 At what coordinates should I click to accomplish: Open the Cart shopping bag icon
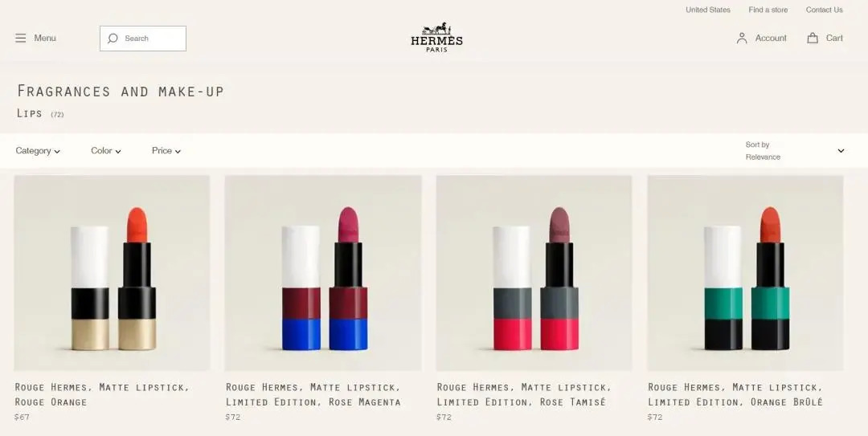point(812,39)
